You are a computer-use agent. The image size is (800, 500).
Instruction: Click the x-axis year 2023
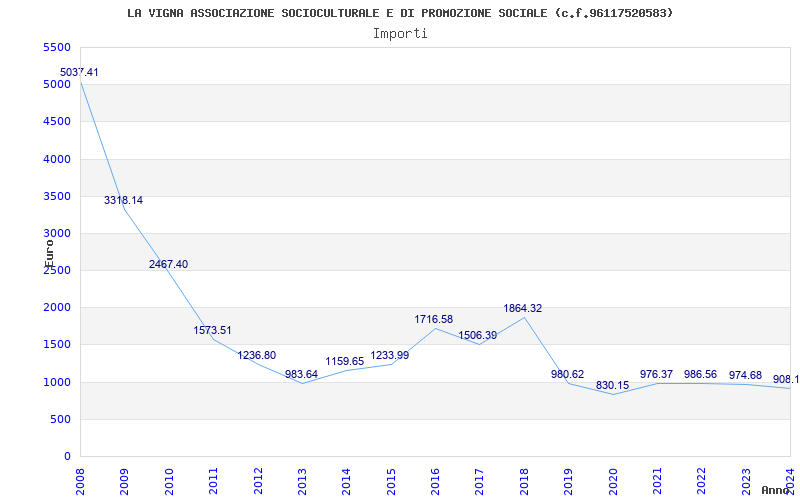[746, 482]
